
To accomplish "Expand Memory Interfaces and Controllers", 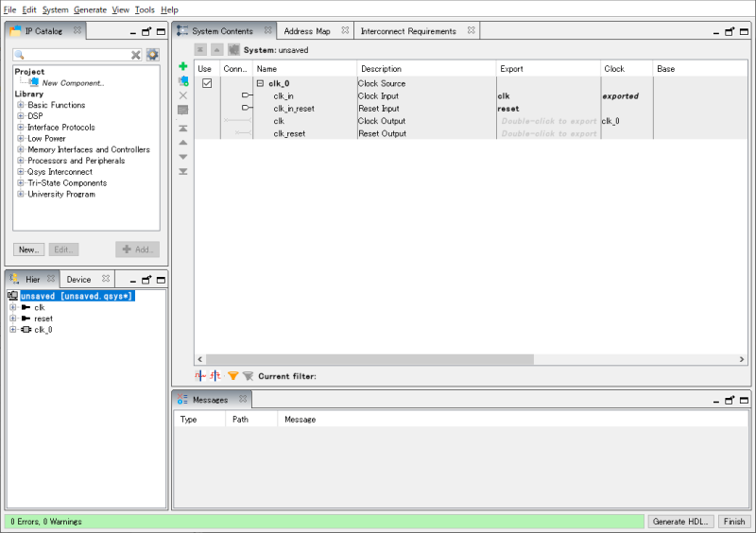I will [x=20, y=149].
